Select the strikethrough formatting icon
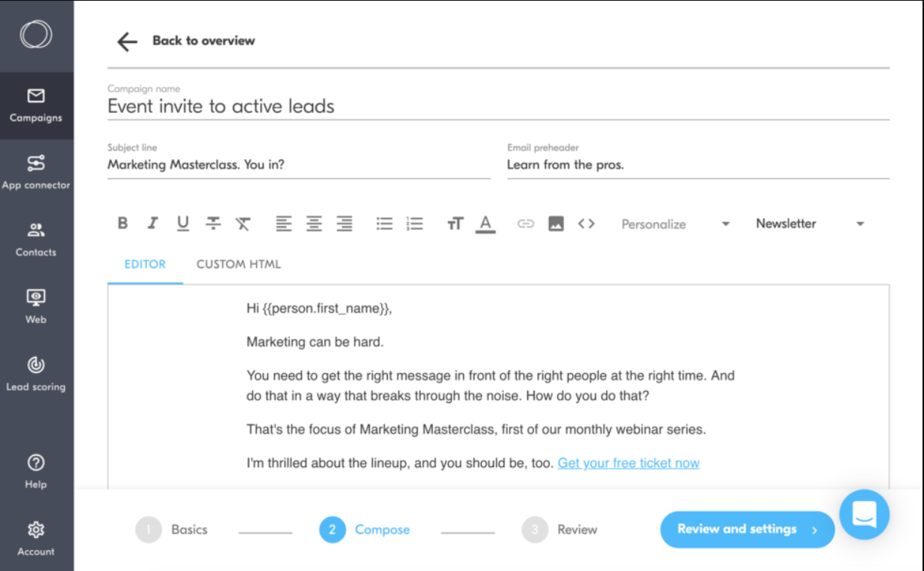 213,223
